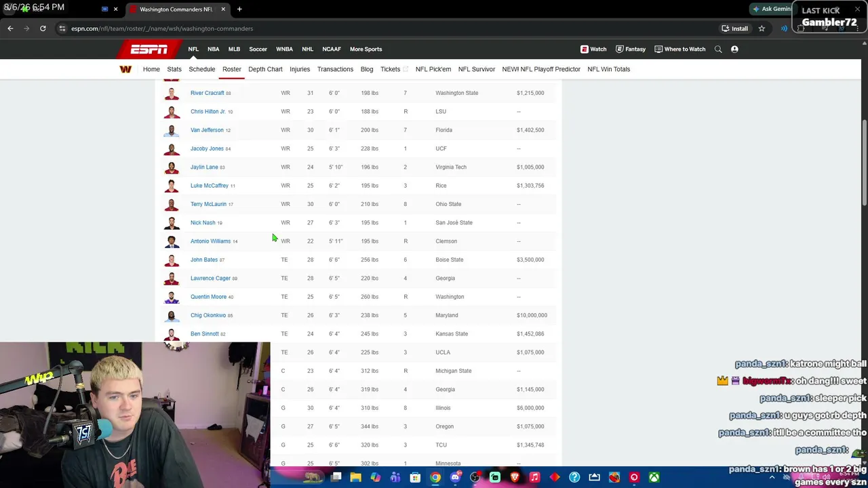Open River Cracraft player page
This screenshot has width=868, height=488.
pyautogui.click(x=207, y=93)
